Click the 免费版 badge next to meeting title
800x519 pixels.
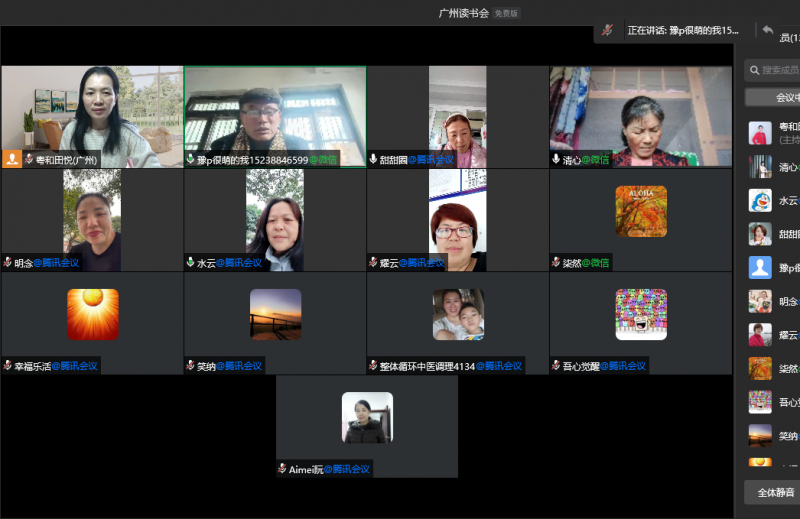point(507,13)
